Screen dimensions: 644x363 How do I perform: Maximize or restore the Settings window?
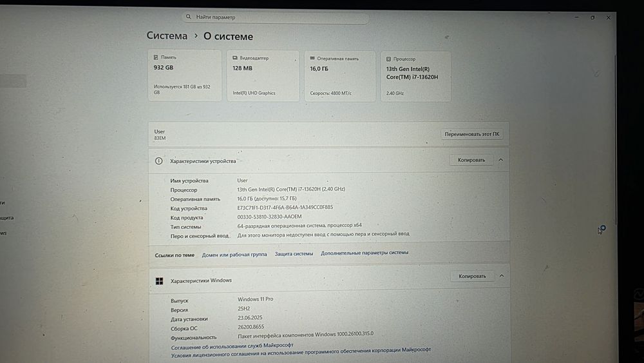pyautogui.click(x=592, y=17)
